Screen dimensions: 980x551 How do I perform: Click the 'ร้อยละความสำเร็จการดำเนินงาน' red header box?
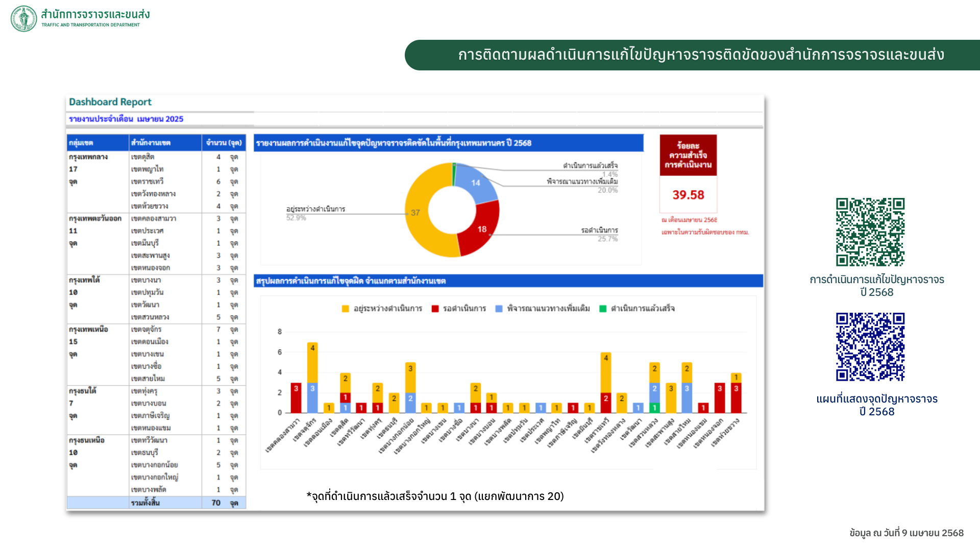pos(688,155)
